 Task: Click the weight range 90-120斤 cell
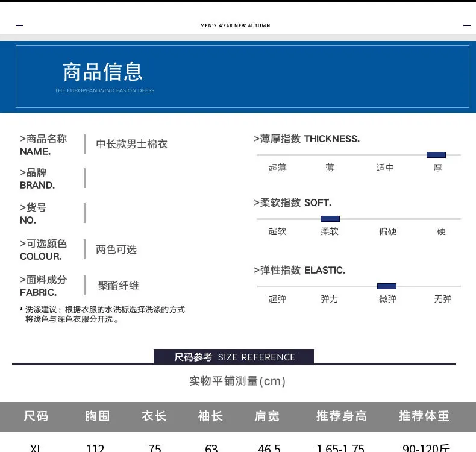426,448
